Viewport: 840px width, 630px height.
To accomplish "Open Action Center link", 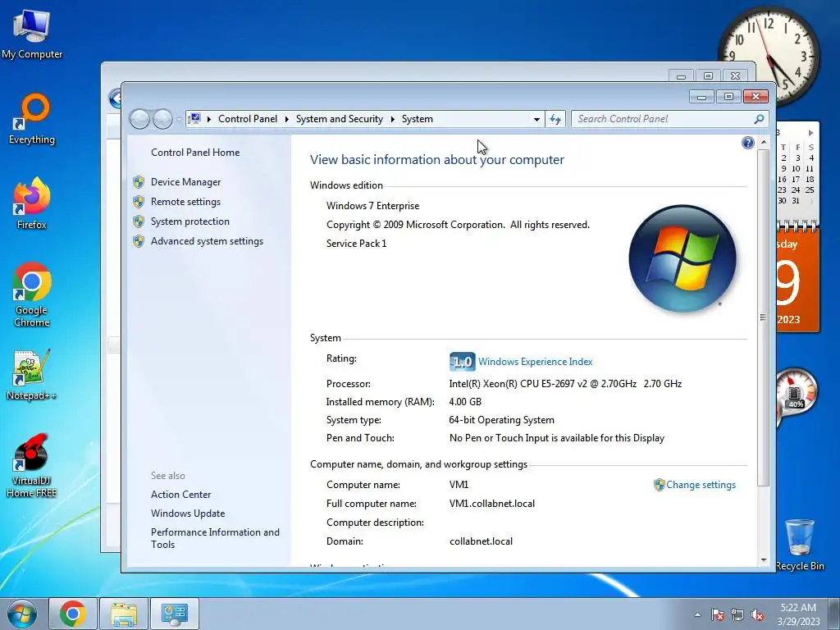I will pyautogui.click(x=180, y=495).
